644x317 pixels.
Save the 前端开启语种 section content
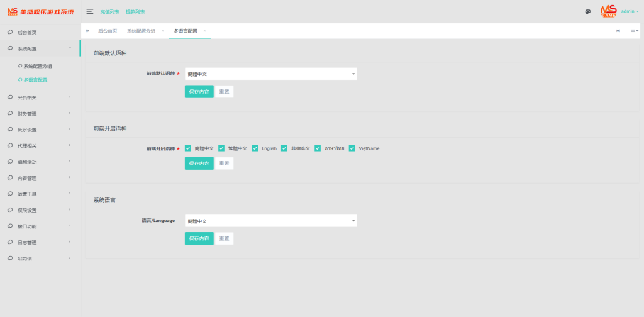(199, 163)
